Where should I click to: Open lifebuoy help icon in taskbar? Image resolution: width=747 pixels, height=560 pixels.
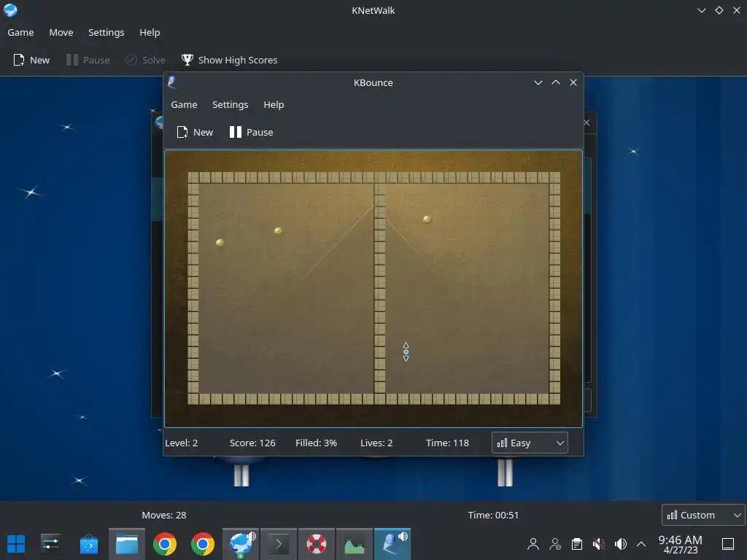point(317,544)
